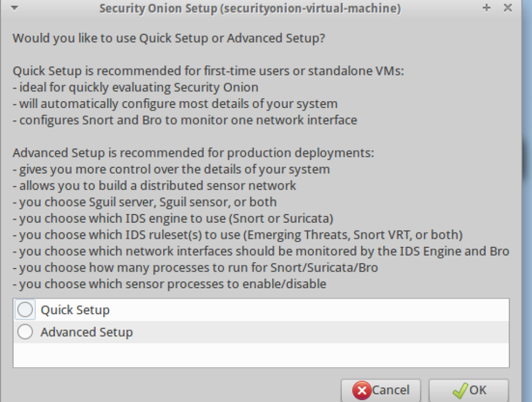Click the "build a distributed sensor network" line
The height and width of the screenshot is (402, 532).
(x=158, y=185)
